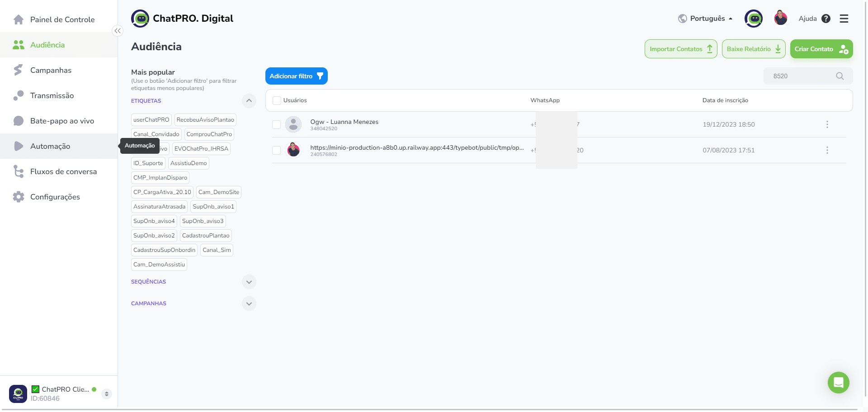
Task: Open user profile photo in header
Action: pyautogui.click(x=781, y=19)
